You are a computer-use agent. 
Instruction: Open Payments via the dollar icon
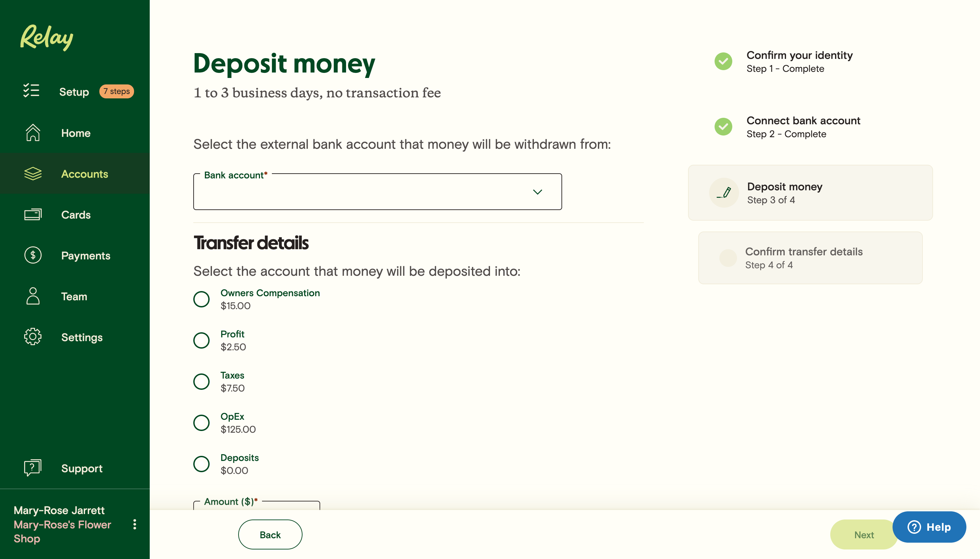33,255
